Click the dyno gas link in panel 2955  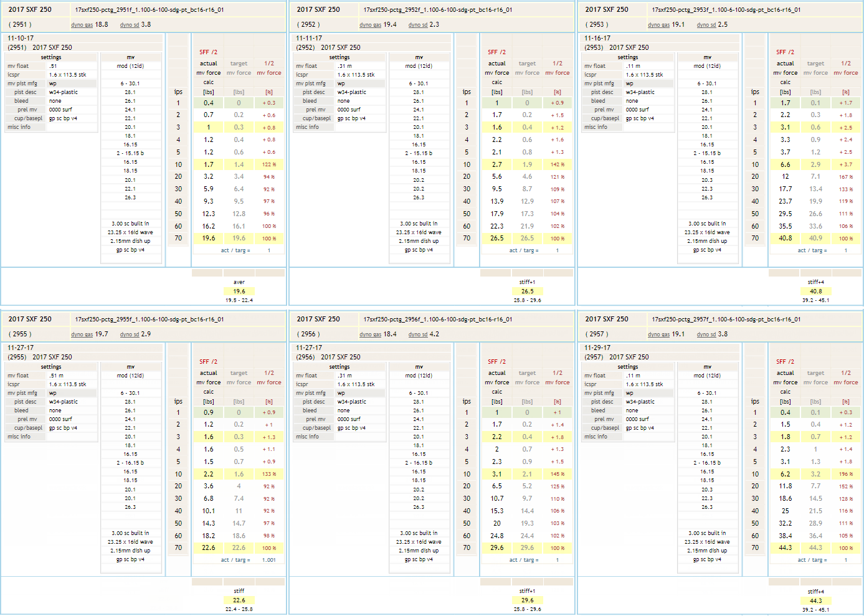82,334
